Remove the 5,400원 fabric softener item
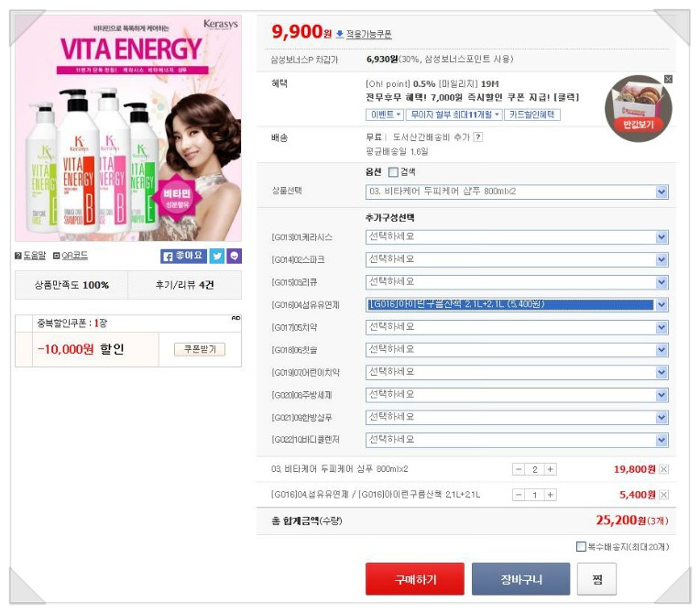This screenshot has width=700, height=613. pos(664,495)
